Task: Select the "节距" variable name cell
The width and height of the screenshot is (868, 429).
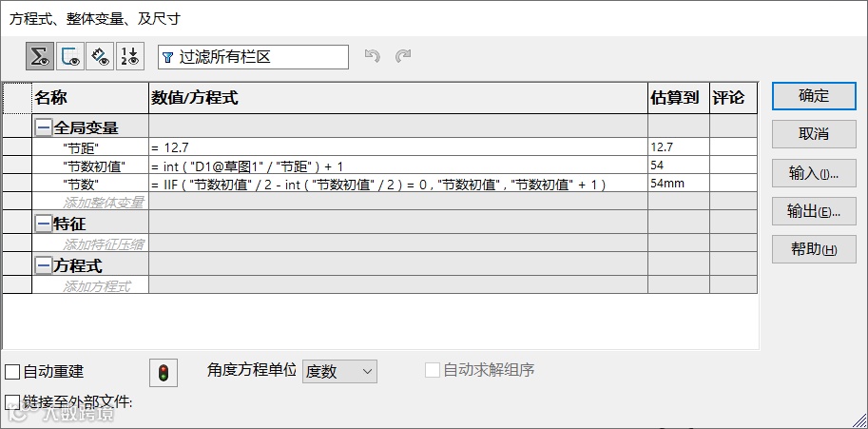Action: pos(90,147)
